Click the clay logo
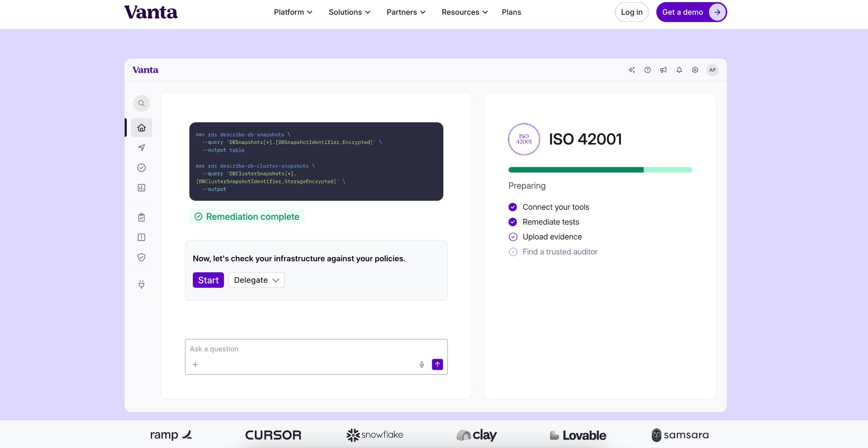This screenshot has height=448, width=868. click(477, 435)
